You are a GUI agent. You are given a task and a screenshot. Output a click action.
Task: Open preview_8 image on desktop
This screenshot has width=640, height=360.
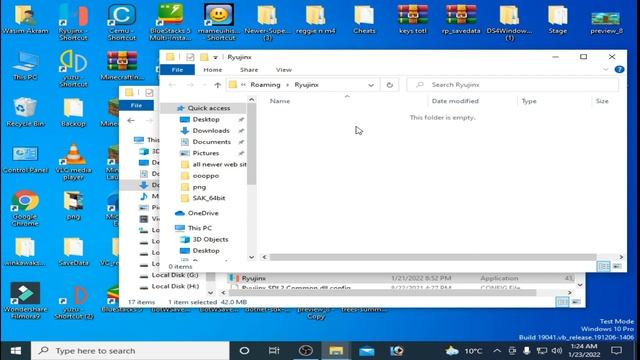606,22
